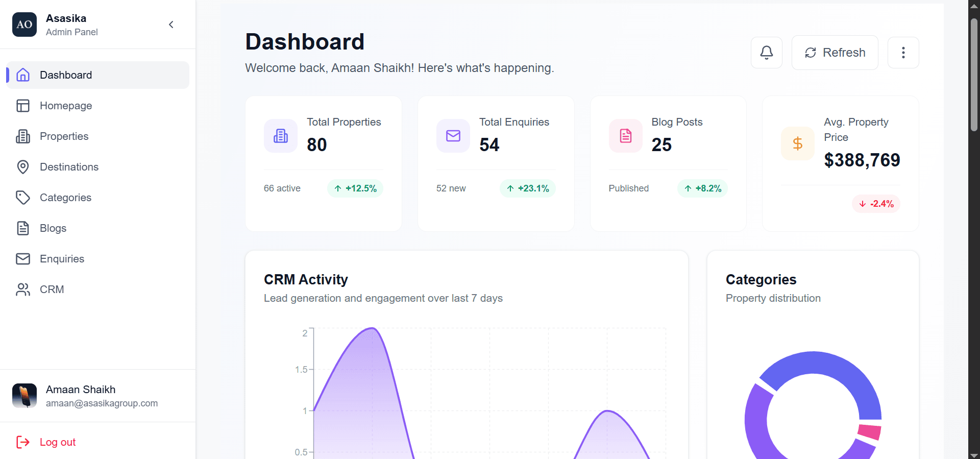Click the 'Property distribution' subtitle
This screenshot has height=459, width=980.
[x=773, y=298]
